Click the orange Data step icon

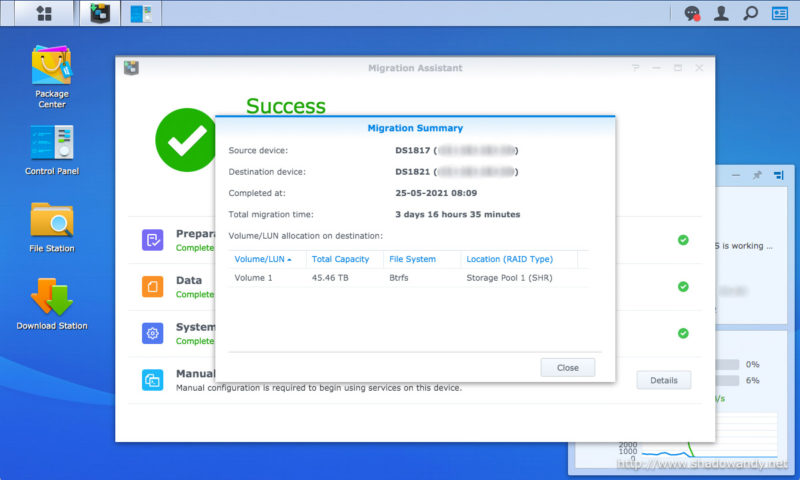[x=153, y=287]
